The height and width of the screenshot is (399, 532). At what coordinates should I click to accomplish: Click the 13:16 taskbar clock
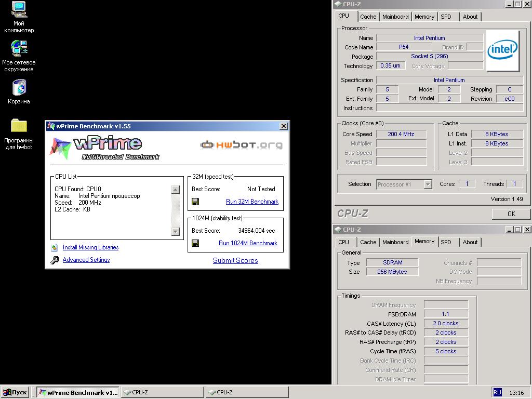[x=516, y=393]
